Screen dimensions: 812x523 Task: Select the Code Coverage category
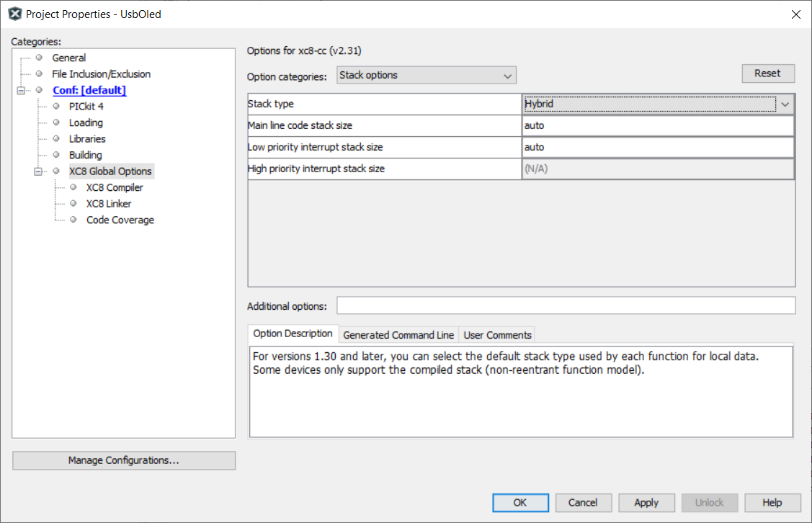(120, 220)
